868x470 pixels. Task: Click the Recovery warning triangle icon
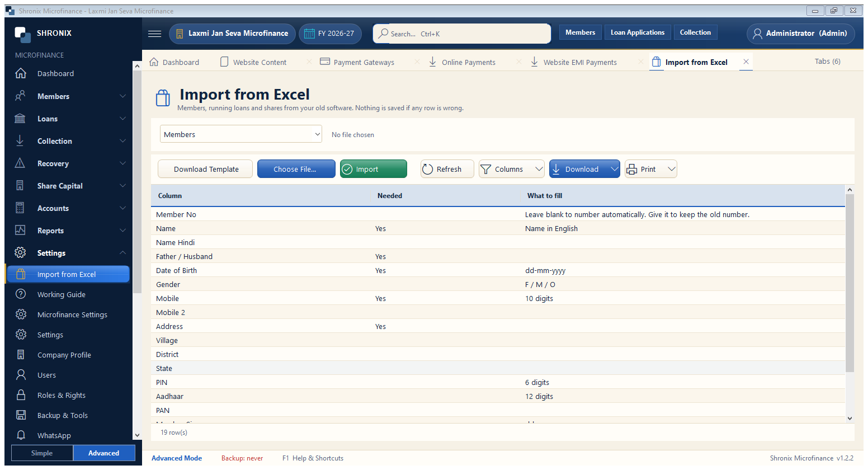pos(20,163)
